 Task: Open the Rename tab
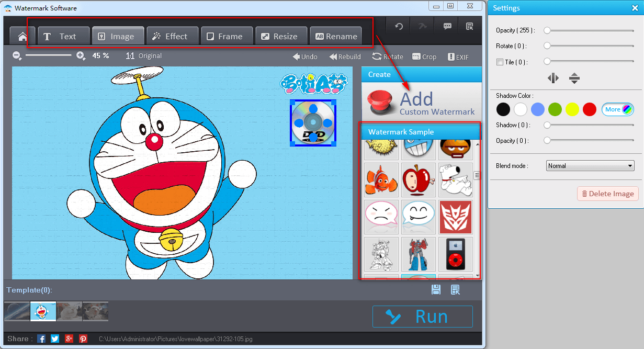coord(335,36)
